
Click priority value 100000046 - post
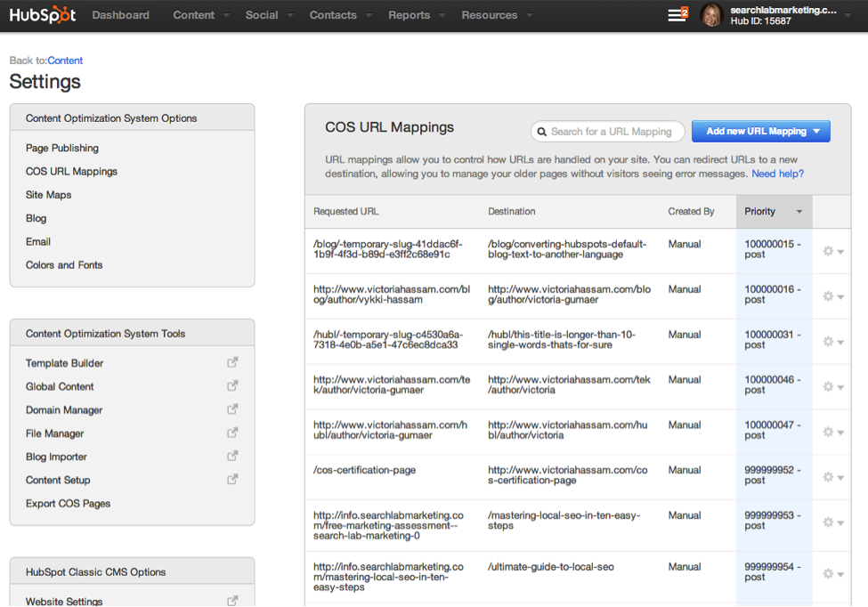pos(772,384)
